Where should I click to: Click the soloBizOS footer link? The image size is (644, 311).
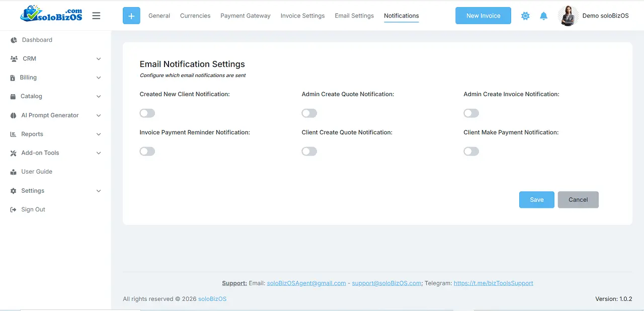212,299
